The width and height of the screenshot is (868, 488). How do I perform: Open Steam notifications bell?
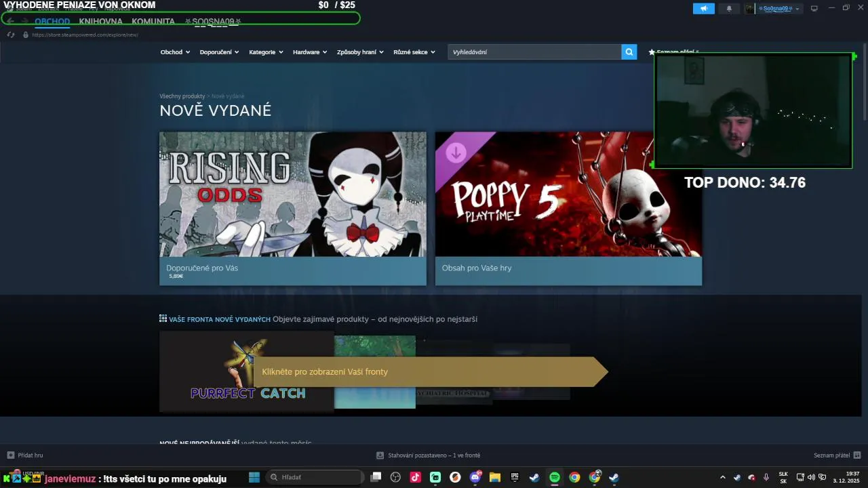(x=729, y=9)
